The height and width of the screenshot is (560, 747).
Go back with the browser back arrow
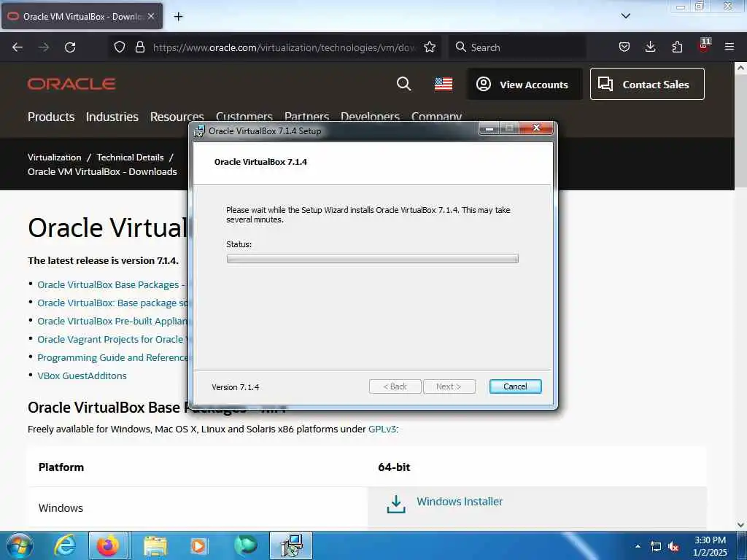[18, 47]
